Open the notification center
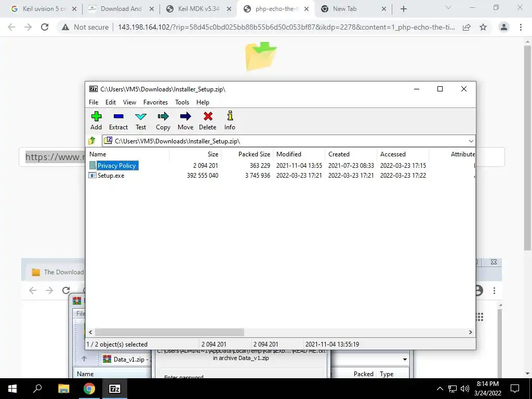The width and height of the screenshot is (532, 399). click(515, 389)
